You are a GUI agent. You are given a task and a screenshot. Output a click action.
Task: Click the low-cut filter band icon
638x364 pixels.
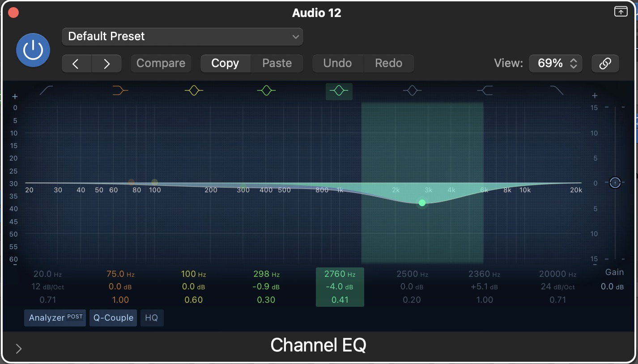(x=47, y=91)
